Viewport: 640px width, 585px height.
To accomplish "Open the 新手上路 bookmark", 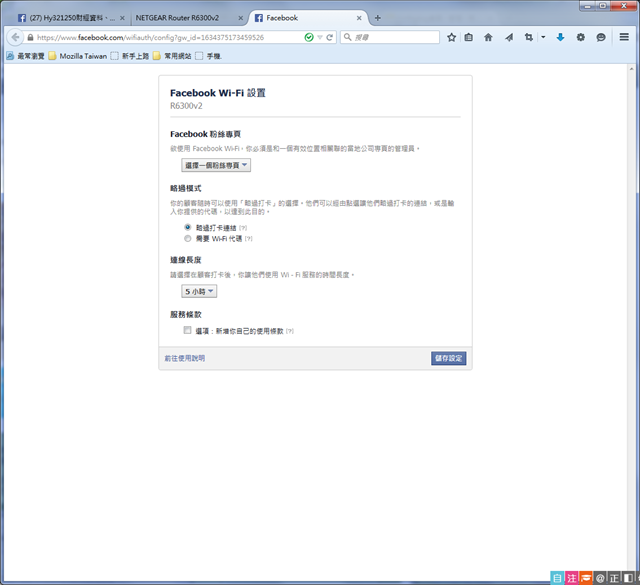I will 130,56.
